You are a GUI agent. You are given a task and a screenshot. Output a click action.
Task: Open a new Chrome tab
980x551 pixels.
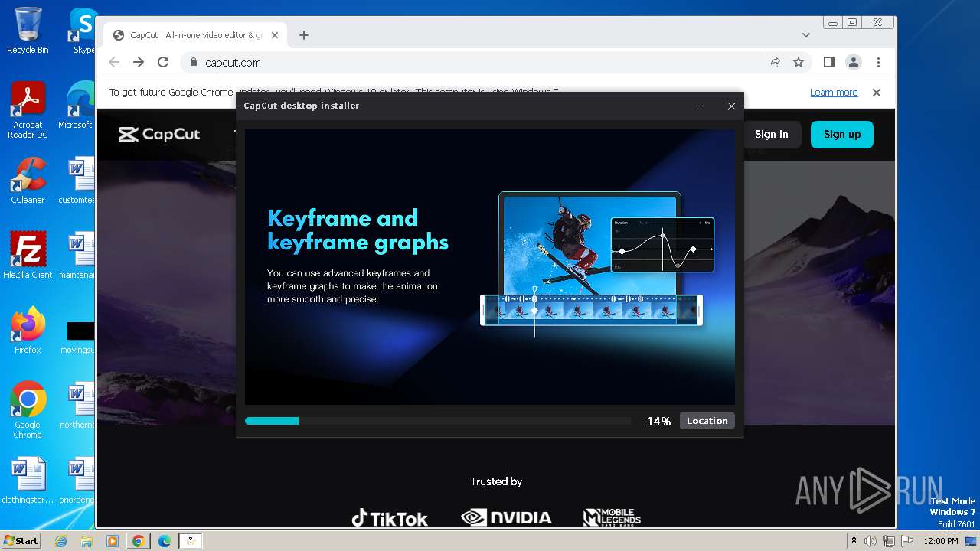pos(304,35)
